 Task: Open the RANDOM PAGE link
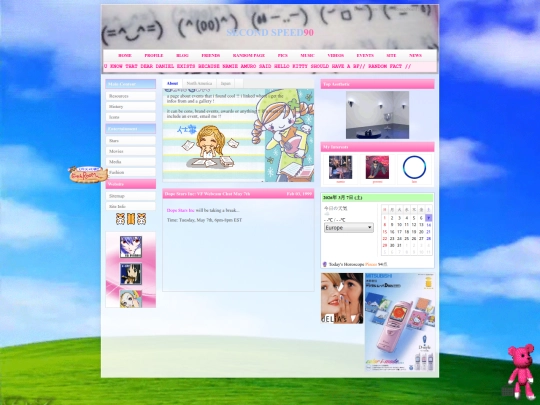(x=249, y=55)
